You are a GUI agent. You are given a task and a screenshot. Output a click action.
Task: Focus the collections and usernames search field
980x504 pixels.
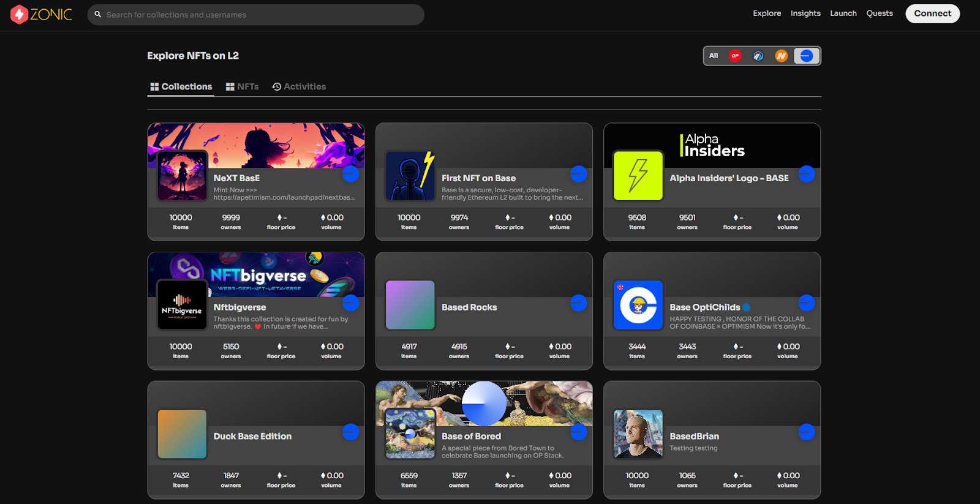[x=256, y=15]
